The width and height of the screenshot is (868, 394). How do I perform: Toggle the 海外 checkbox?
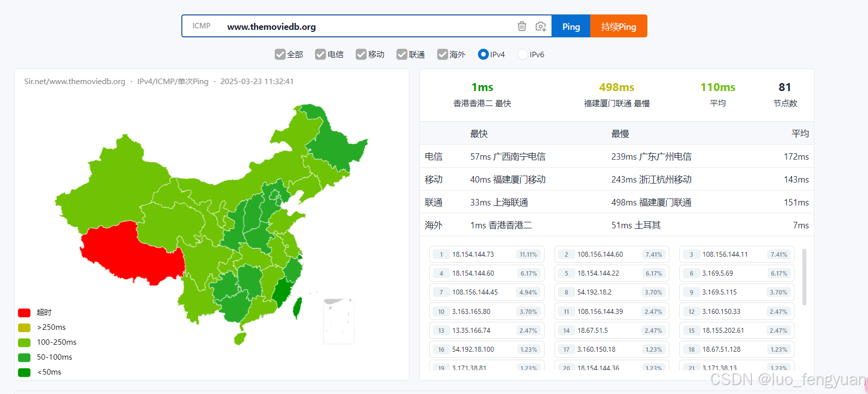(x=443, y=54)
